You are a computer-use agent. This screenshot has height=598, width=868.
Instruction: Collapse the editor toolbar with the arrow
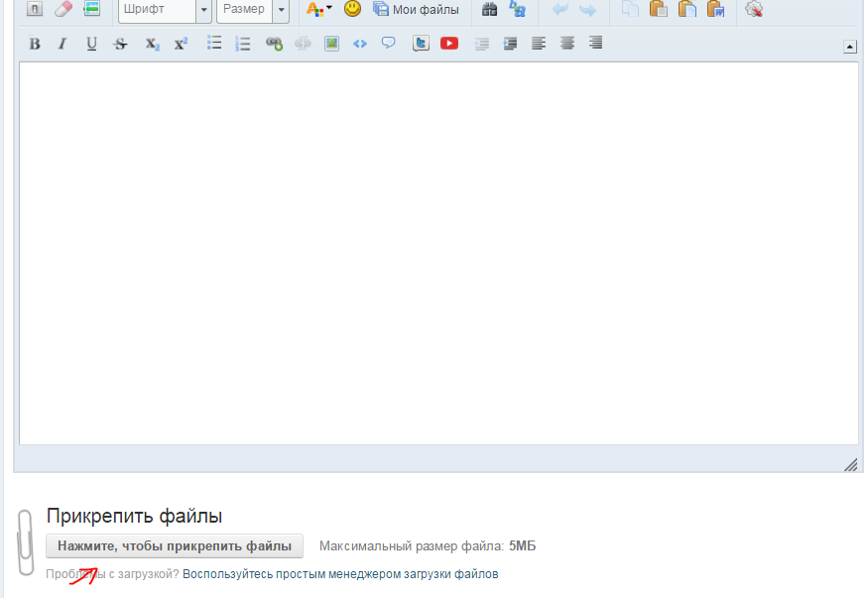click(850, 47)
